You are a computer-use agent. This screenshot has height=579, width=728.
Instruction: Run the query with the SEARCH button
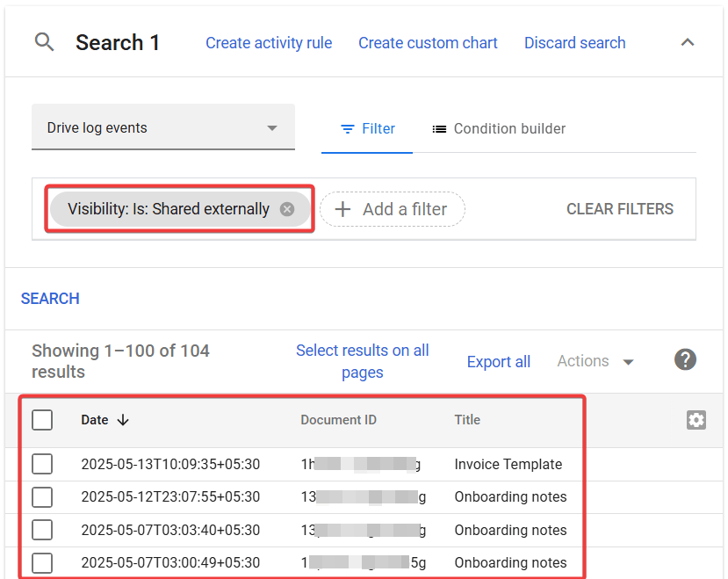point(49,299)
